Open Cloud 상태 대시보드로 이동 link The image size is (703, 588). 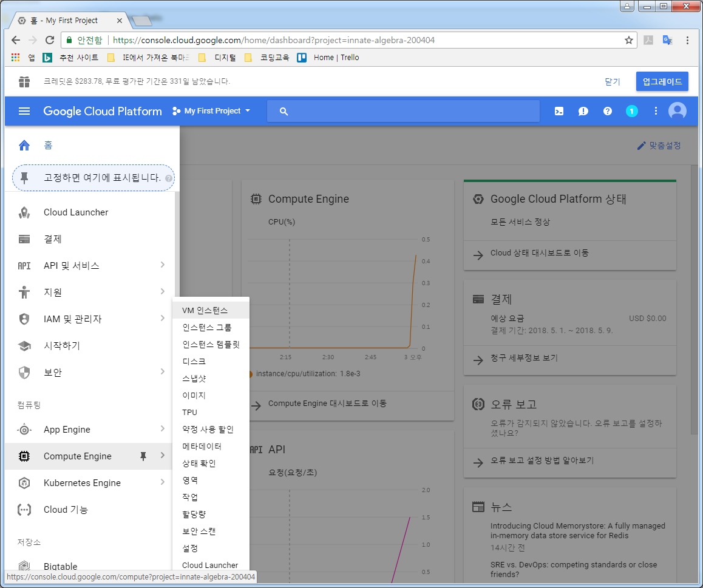(x=539, y=253)
